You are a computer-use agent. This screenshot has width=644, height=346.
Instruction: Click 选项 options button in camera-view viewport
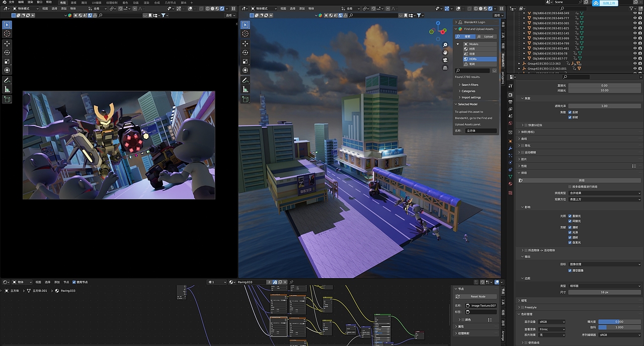click(x=231, y=15)
